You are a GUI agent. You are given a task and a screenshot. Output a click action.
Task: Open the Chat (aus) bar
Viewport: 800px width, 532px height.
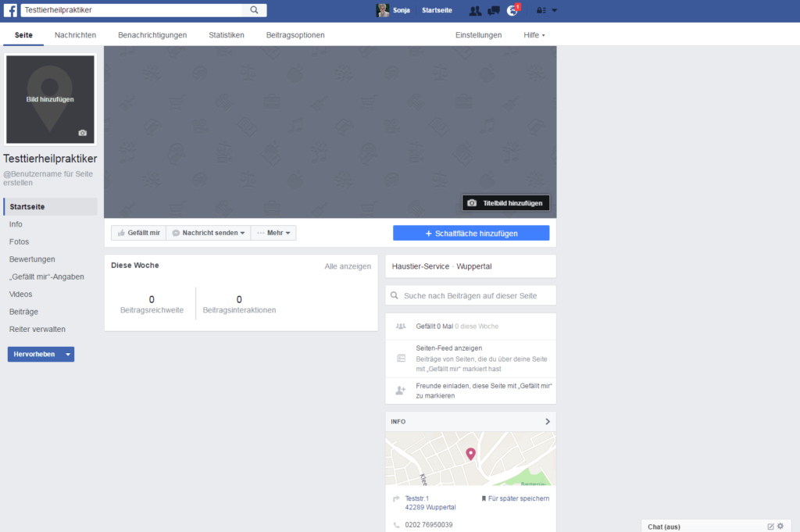tap(716, 527)
